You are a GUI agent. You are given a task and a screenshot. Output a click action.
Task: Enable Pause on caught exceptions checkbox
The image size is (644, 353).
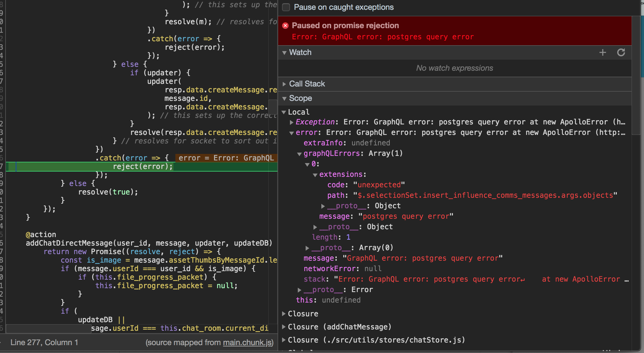point(286,7)
